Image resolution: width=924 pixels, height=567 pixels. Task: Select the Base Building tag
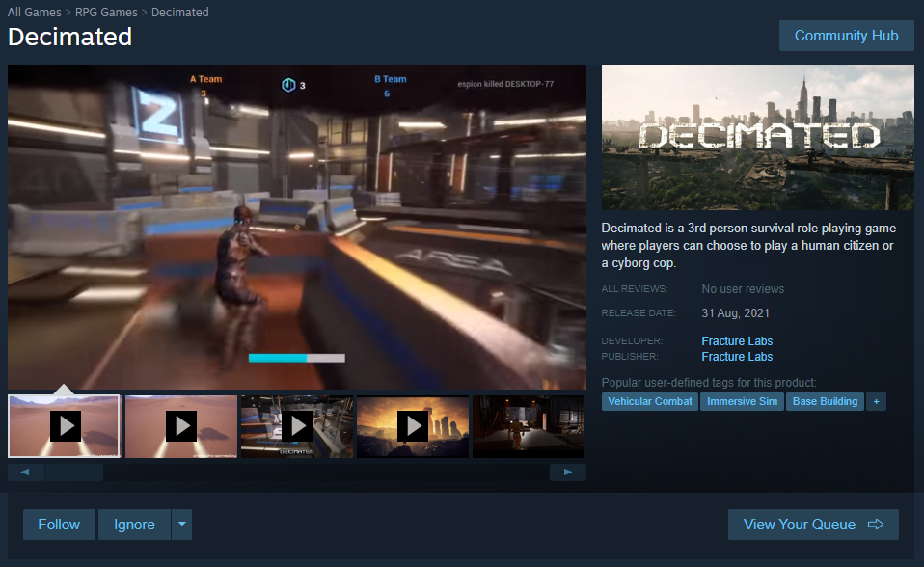(x=825, y=401)
